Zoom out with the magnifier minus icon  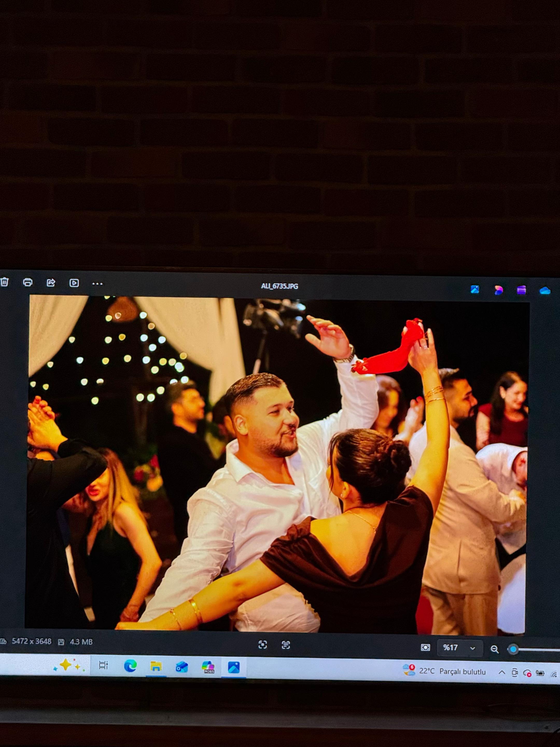[494, 649]
